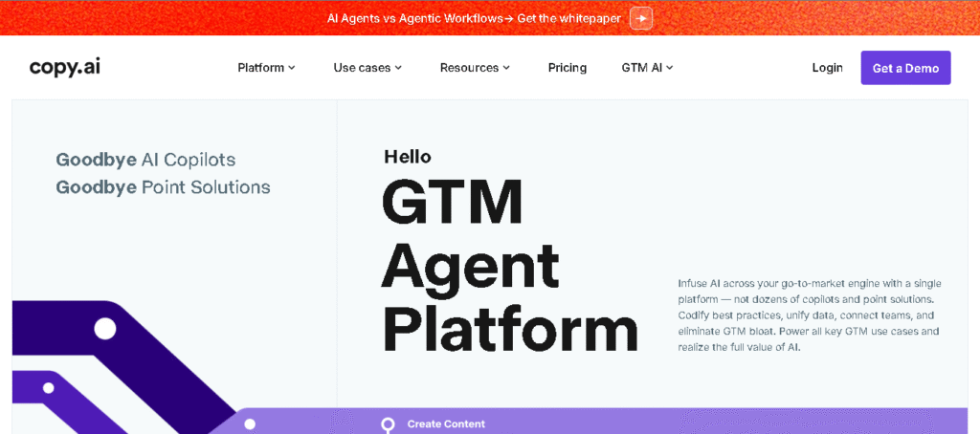Click the white dot at the purple bar's left end
Screen dimensions: 980x434
point(250,423)
